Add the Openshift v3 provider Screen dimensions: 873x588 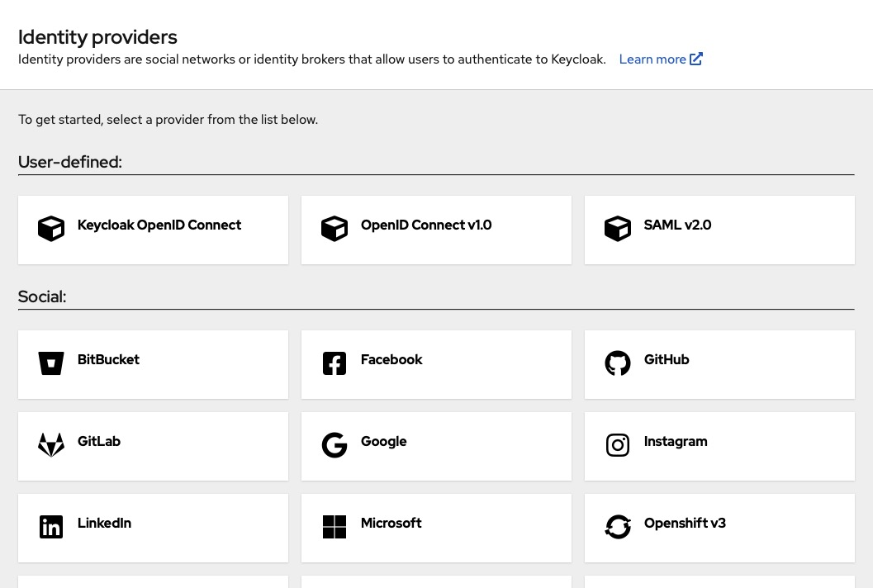pos(719,528)
